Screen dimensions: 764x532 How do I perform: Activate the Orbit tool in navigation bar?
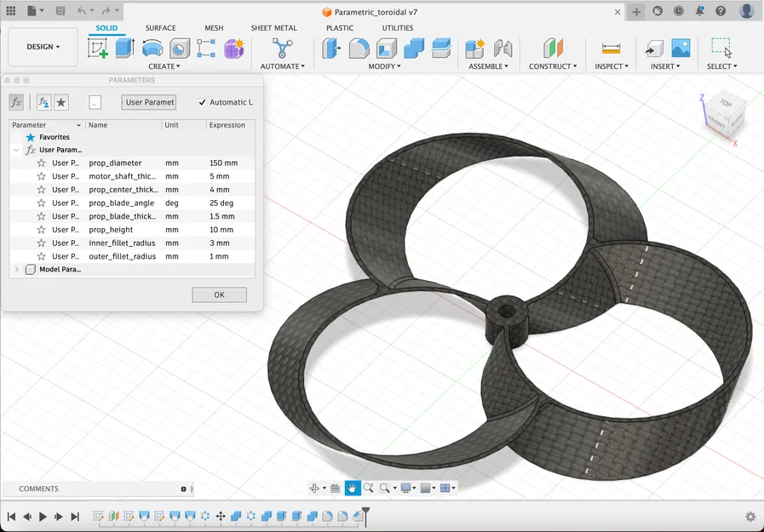pos(315,488)
